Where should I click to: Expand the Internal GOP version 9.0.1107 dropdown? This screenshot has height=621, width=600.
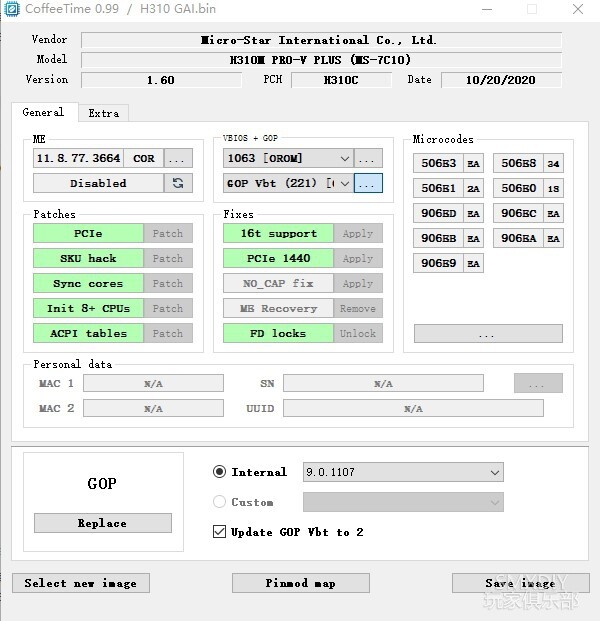coord(403,472)
